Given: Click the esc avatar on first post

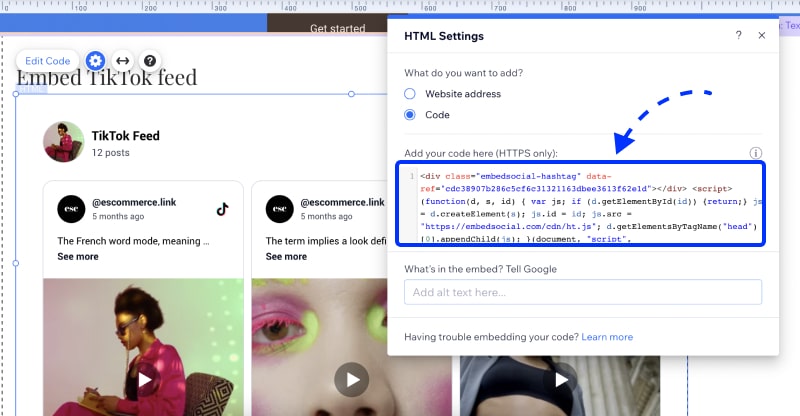Looking at the screenshot, I should click(x=71, y=209).
